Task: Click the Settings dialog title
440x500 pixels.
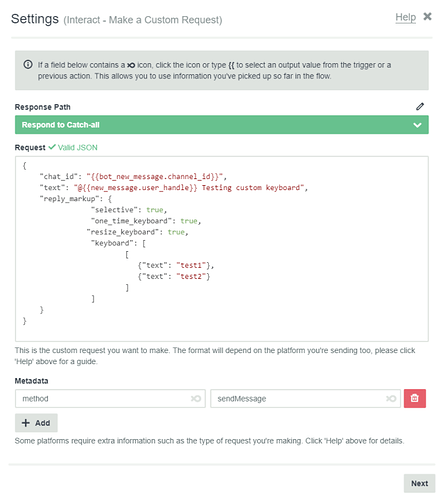Action: [x=35, y=19]
